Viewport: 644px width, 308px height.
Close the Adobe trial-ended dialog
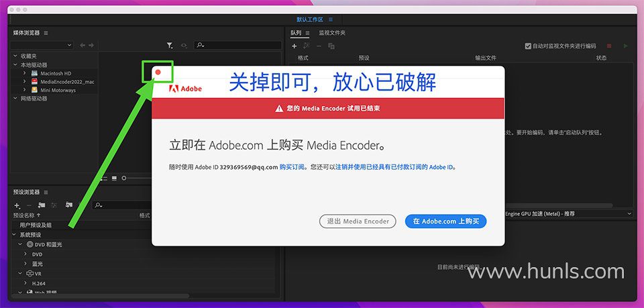pyautogui.click(x=158, y=72)
